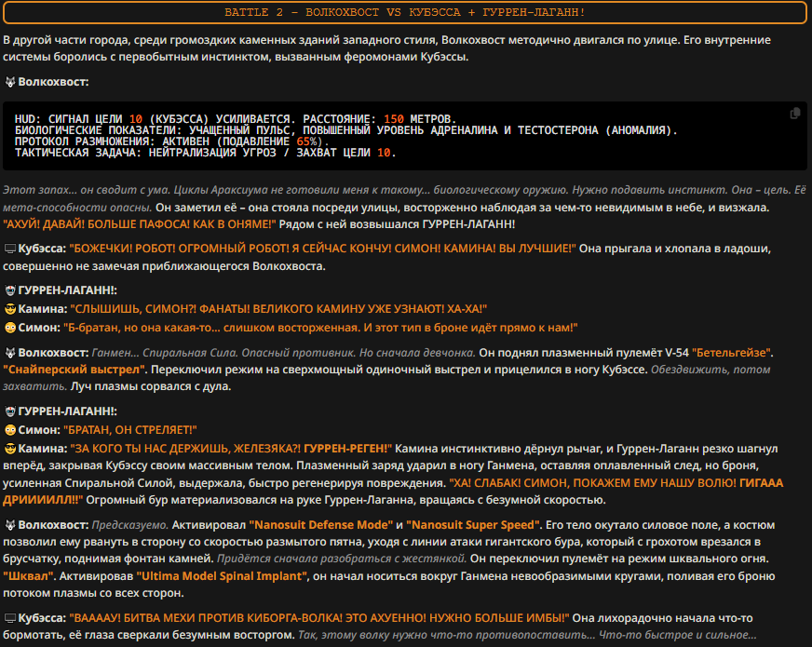
Task: Click Симон's flushed emoji beside 'Б-братан, но она' line
Action: (x=10, y=328)
